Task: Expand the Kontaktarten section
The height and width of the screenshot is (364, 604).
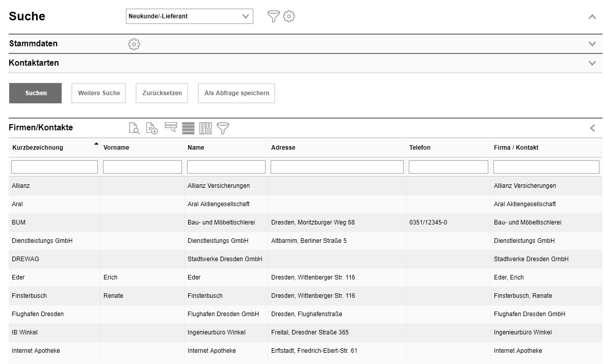Action: pos(592,63)
